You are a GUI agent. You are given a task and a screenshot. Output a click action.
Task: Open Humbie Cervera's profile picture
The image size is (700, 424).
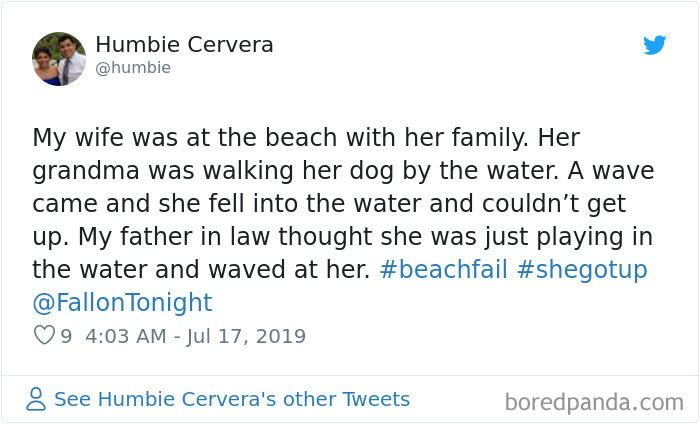[x=59, y=58]
